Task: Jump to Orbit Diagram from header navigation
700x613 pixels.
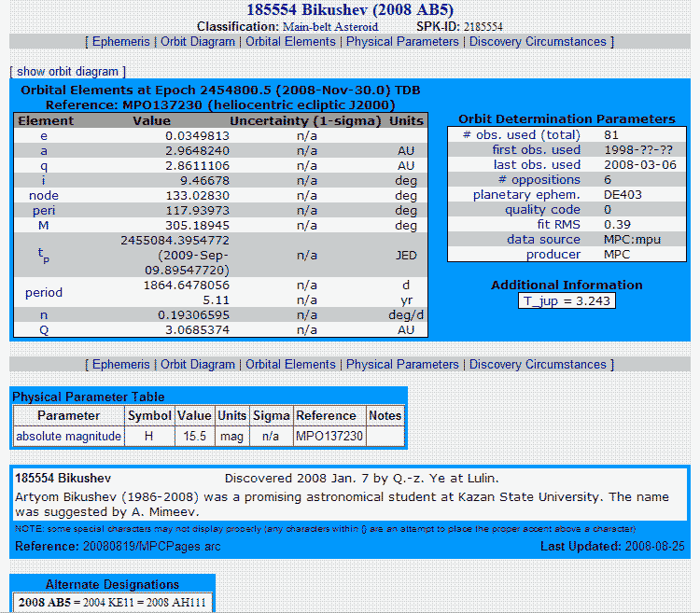Action: (x=198, y=42)
